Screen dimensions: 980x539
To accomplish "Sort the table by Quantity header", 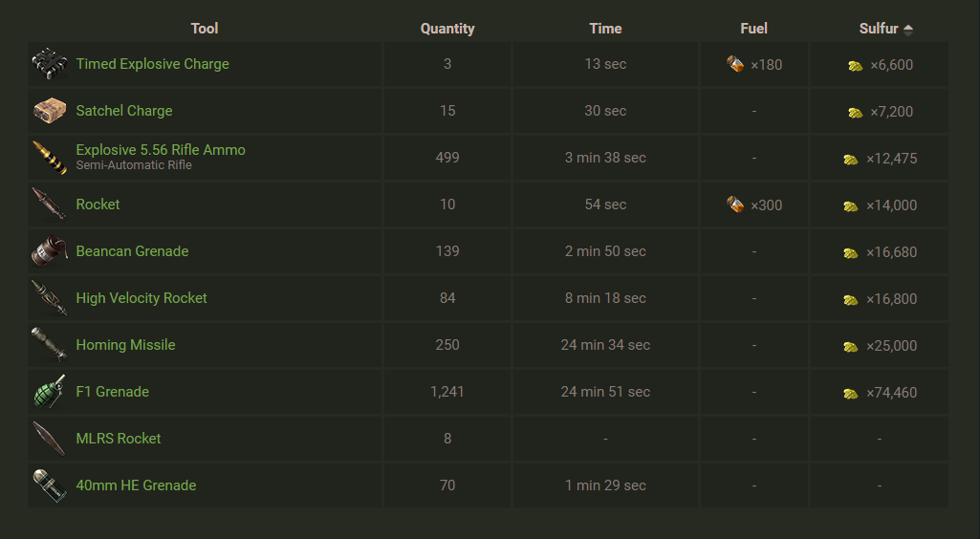I will click(x=447, y=29).
